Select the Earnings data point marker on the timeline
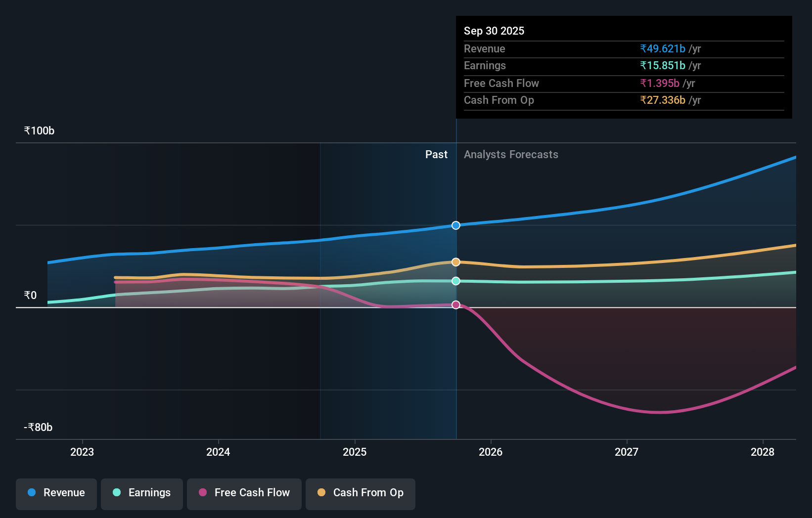Image resolution: width=812 pixels, height=518 pixels. [455, 281]
